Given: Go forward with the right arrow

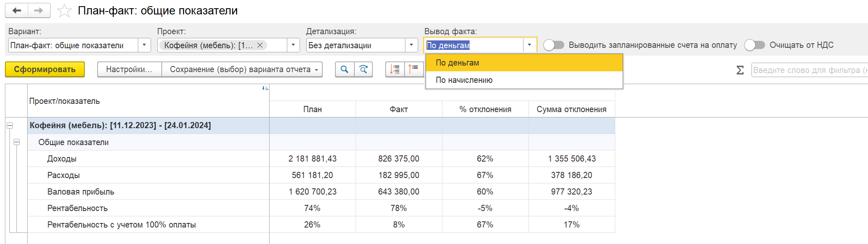Looking at the screenshot, I should 39,11.
